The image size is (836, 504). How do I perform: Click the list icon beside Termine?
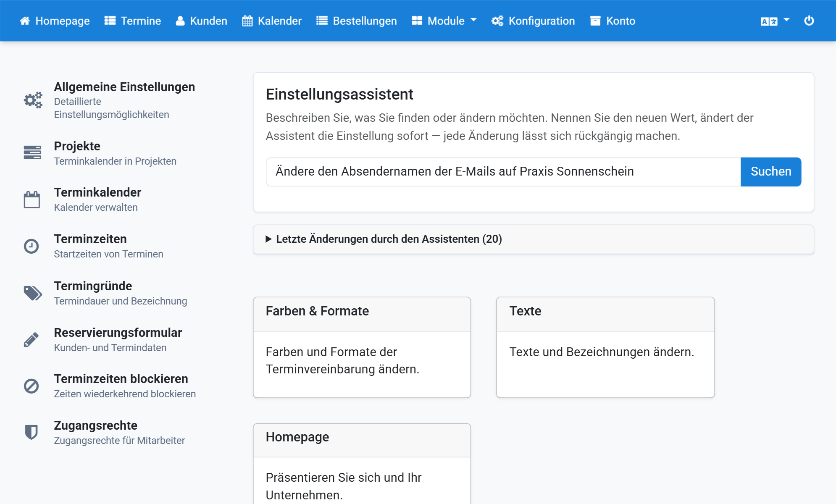[x=110, y=21]
